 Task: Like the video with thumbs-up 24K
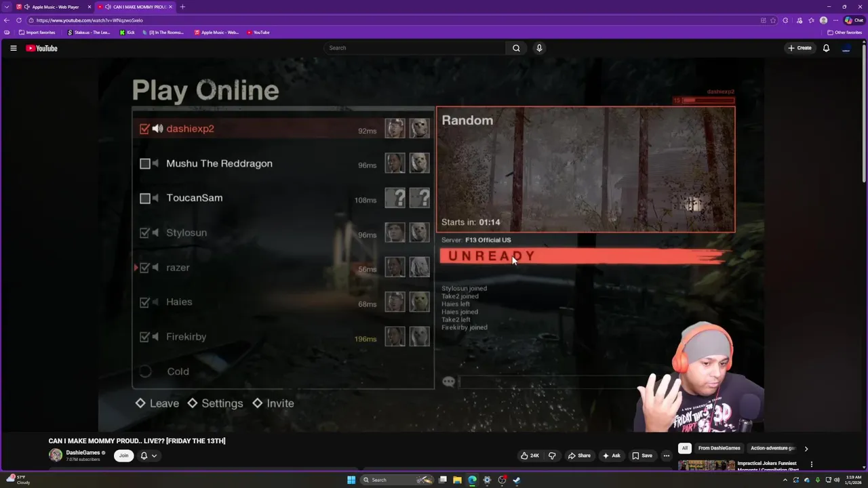tap(530, 455)
